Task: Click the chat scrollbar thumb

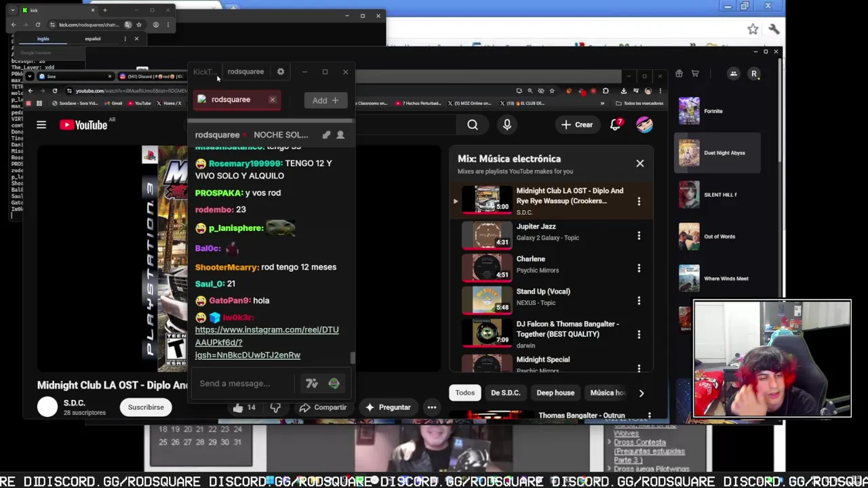Action: click(352, 357)
